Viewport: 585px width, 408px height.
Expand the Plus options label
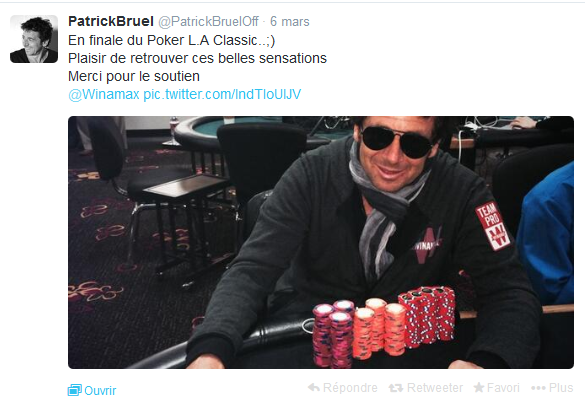[561, 388]
